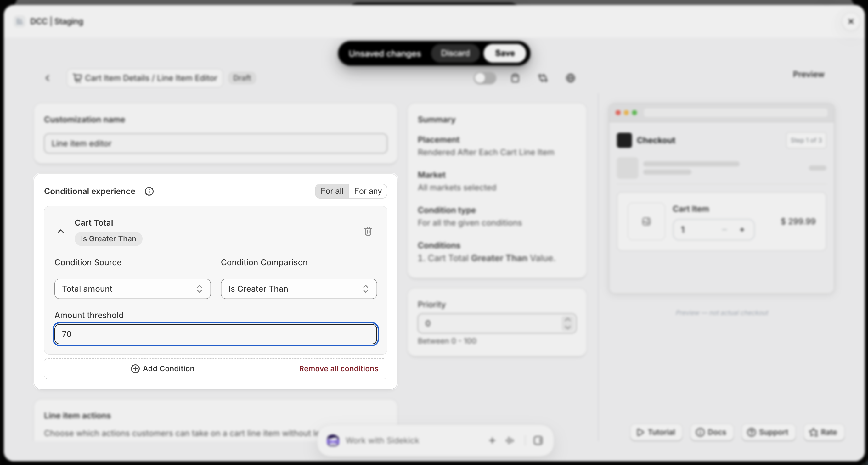The height and width of the screenshot is (465, 868).
Task: Increase cart item quantity with plus in preview
Action: [742, 230]
